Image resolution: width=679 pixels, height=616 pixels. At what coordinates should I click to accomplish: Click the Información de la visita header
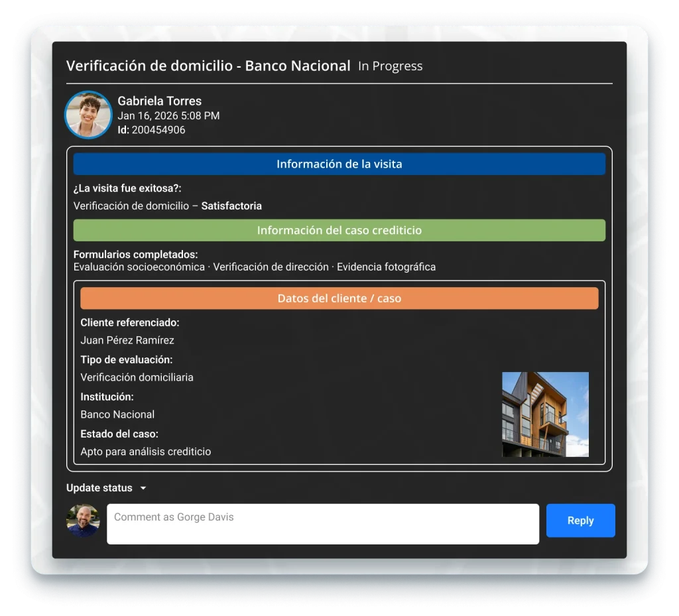339,164
